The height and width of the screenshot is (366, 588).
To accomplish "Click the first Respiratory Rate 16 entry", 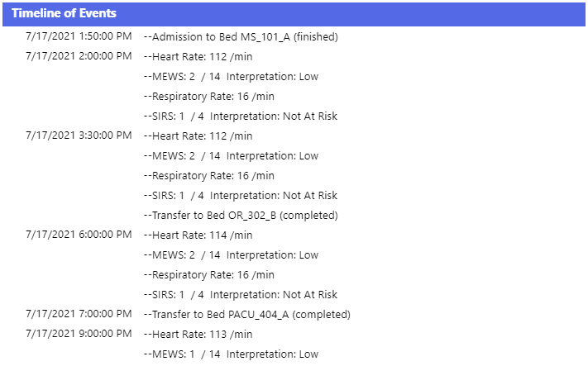I will click(x=209, y=97).
